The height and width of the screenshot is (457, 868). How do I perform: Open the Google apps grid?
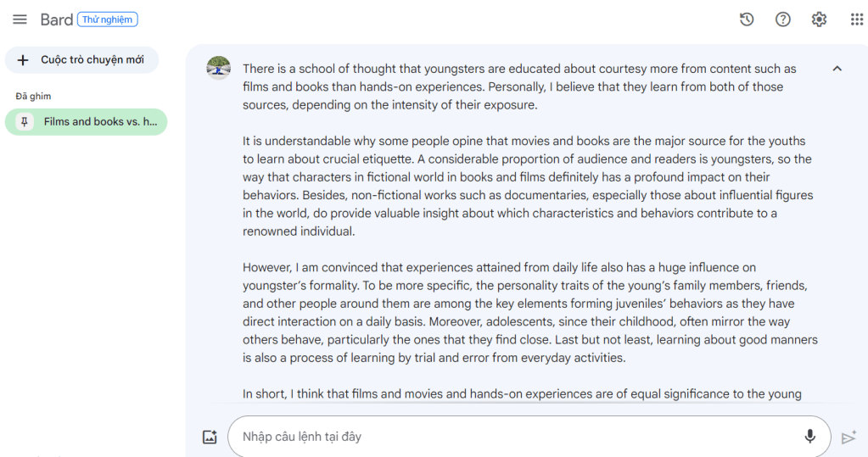click(856, 20)
